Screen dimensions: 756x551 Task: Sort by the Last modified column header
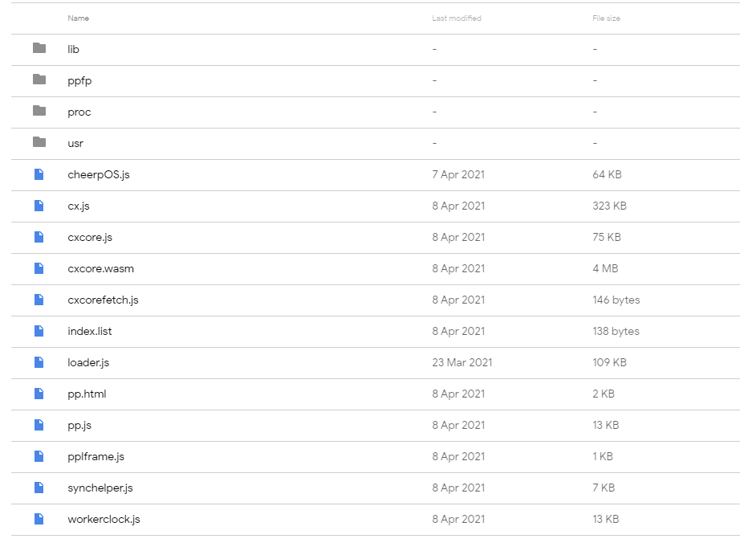point(457,18)
